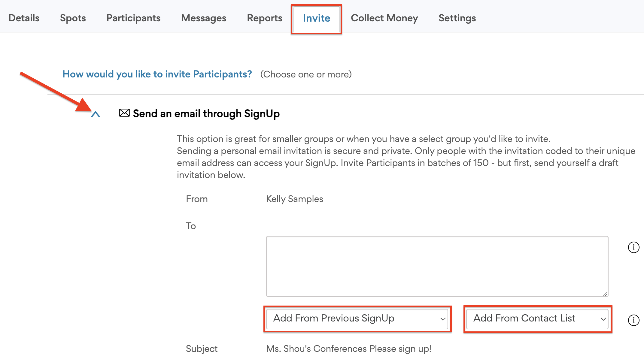The image size is (644, 362).
Task: Open the Add From Contact List dropdown
Action: [x=537, y=318]
